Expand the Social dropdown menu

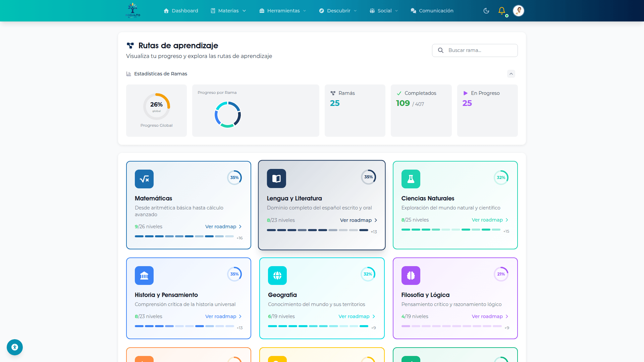tap(384, 11)
